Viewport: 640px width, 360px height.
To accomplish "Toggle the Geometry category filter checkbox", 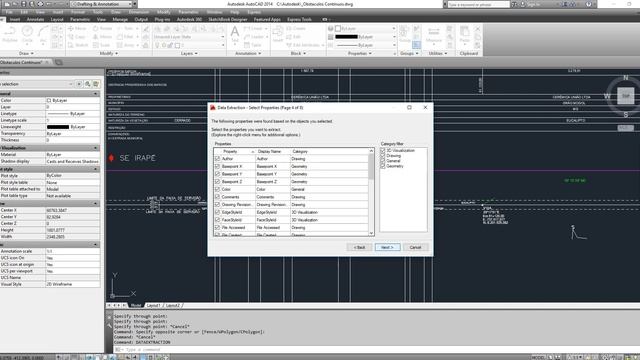I will click(383, 166).
